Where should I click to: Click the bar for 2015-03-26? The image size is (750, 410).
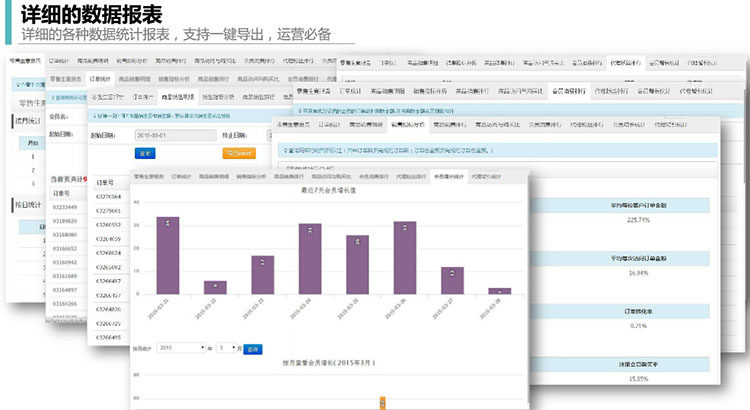click(405, 258)
